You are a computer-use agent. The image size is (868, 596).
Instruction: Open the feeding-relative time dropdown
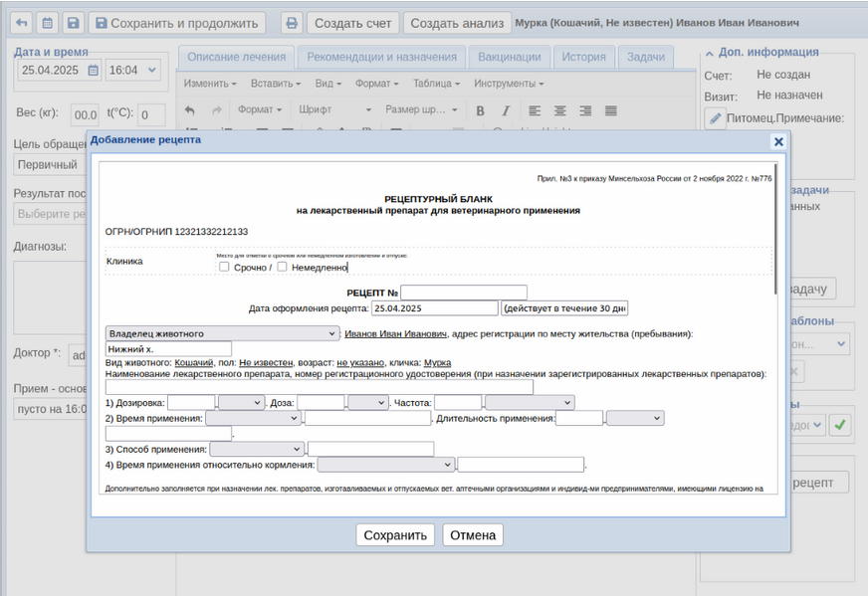pyautogui.click(x=385, y=465)
